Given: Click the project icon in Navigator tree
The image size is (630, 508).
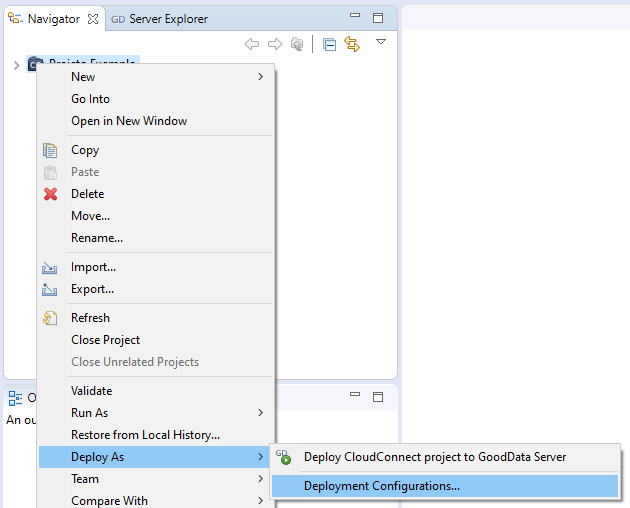Looking at the screenshot, I should click(x=35, y=64).
